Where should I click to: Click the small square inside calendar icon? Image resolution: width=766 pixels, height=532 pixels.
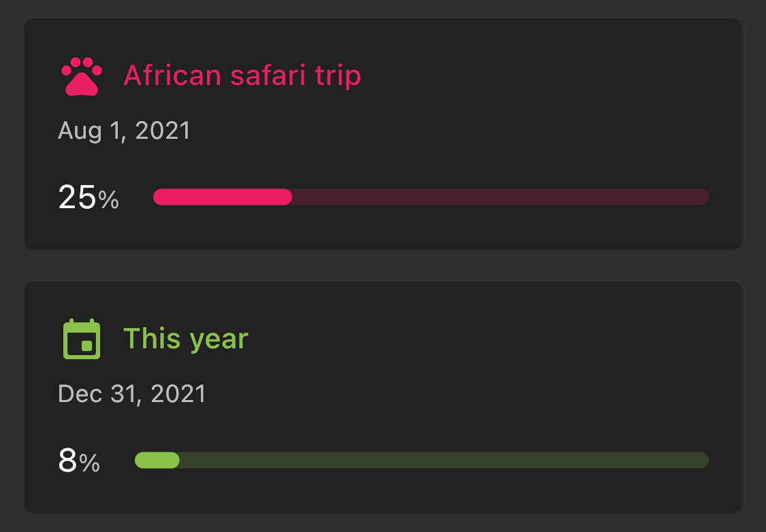point(87,346)
